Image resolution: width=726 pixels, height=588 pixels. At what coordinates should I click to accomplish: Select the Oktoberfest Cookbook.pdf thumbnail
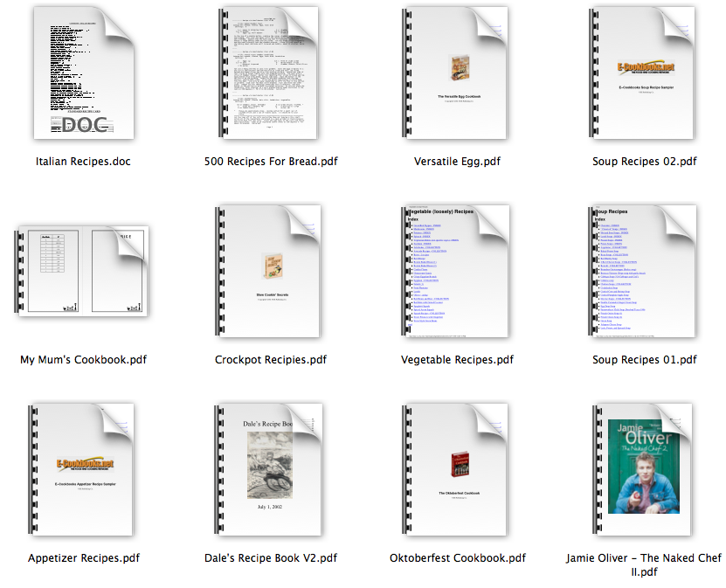(458, 470)
